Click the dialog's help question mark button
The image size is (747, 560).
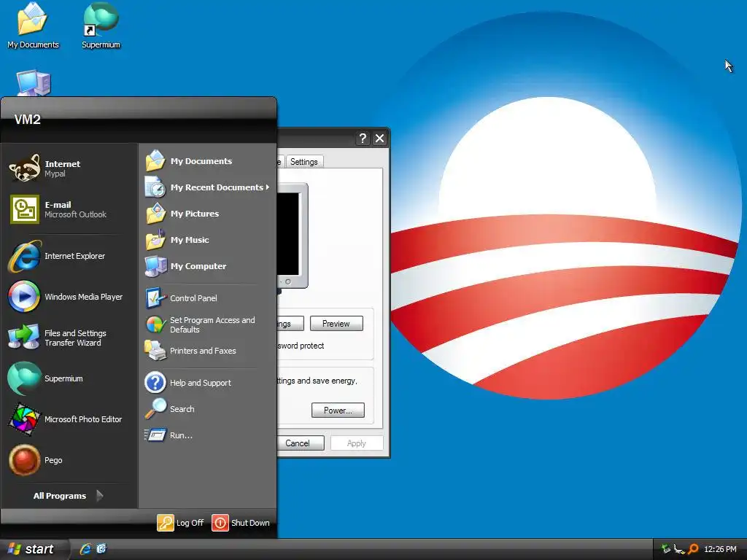click(x=363, y=138)
